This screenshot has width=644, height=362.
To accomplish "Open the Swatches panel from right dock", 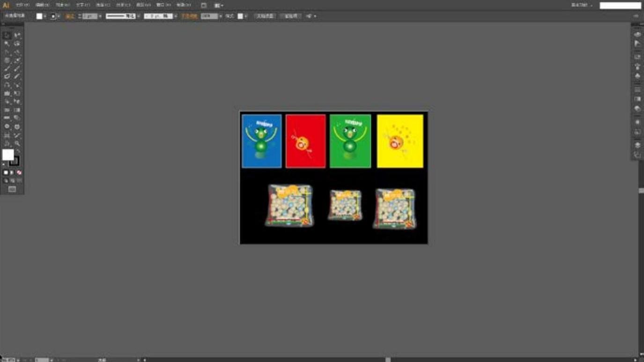I will pyautogui.click(x=637, y=57).
